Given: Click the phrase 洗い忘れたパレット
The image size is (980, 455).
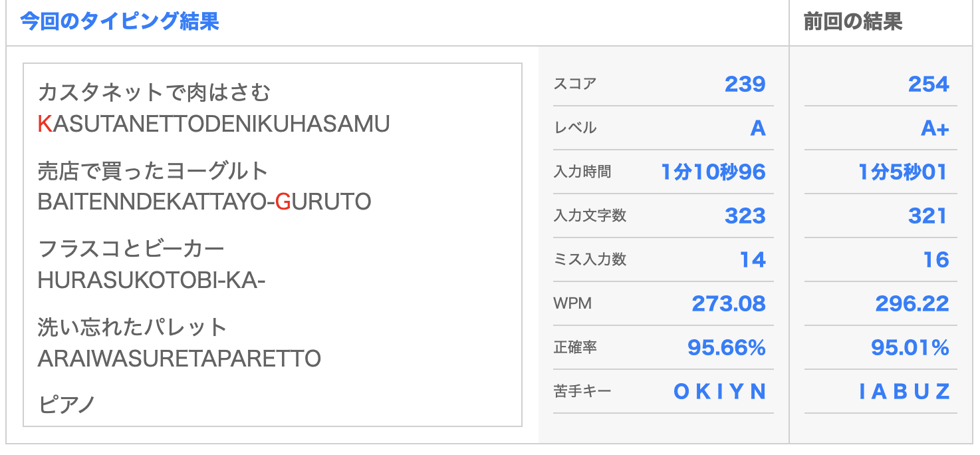Looking at the screenshot, I should point(133,327).
